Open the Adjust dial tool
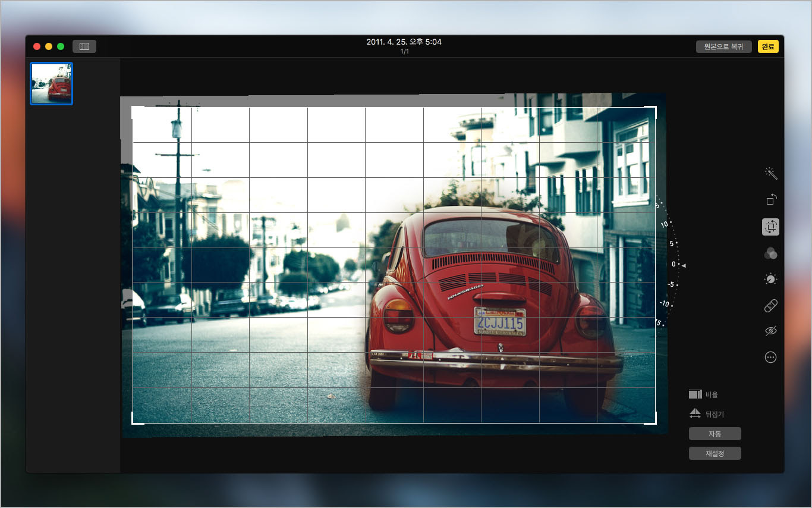The image size is (812, 508). pyautogui.click(x=771, y=279)
